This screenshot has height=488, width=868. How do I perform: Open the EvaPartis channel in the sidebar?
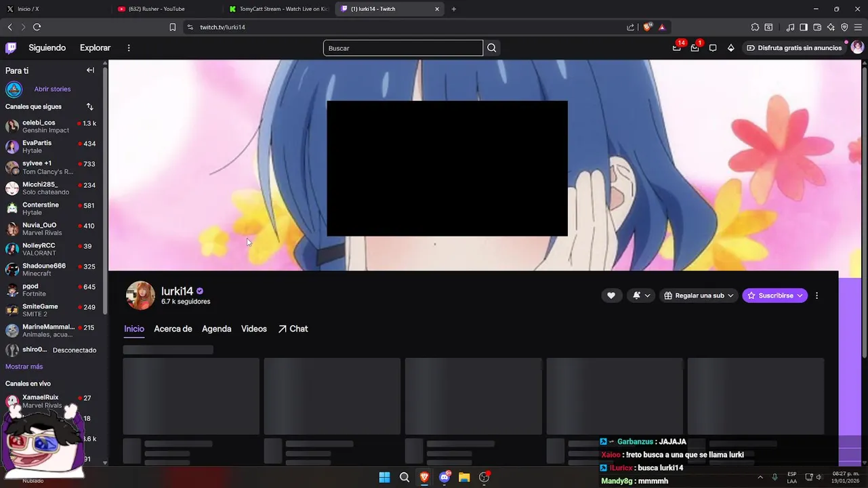pos(51,146)
